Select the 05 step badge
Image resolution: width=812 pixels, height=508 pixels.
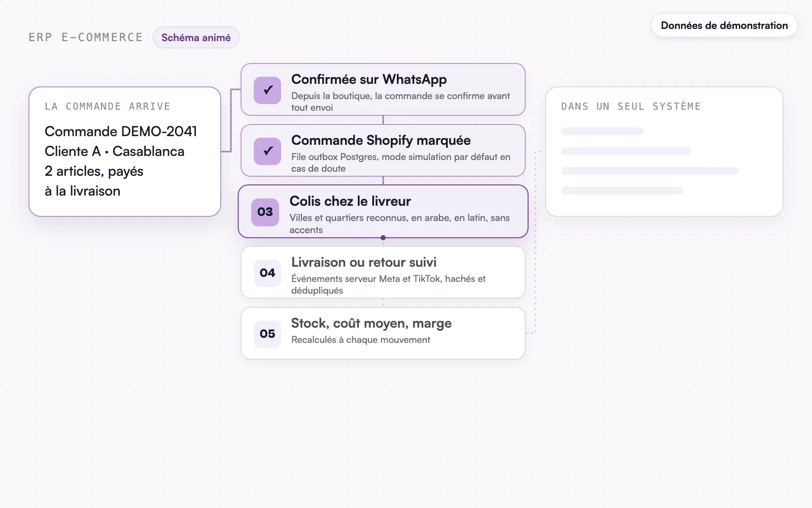267,334
